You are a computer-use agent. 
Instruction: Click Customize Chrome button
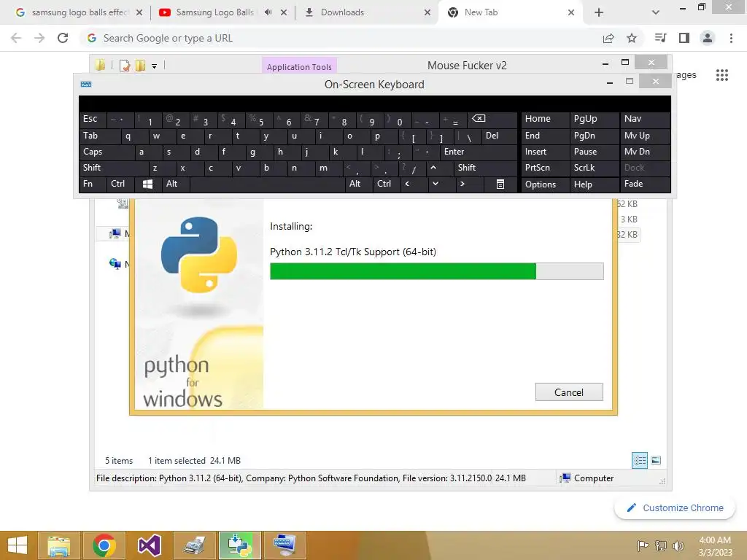(x=675, y=507)
